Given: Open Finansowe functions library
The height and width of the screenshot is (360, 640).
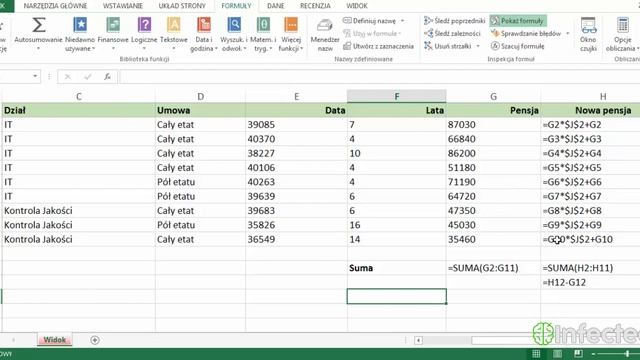Looking at the screenshot, I should 113,25.
